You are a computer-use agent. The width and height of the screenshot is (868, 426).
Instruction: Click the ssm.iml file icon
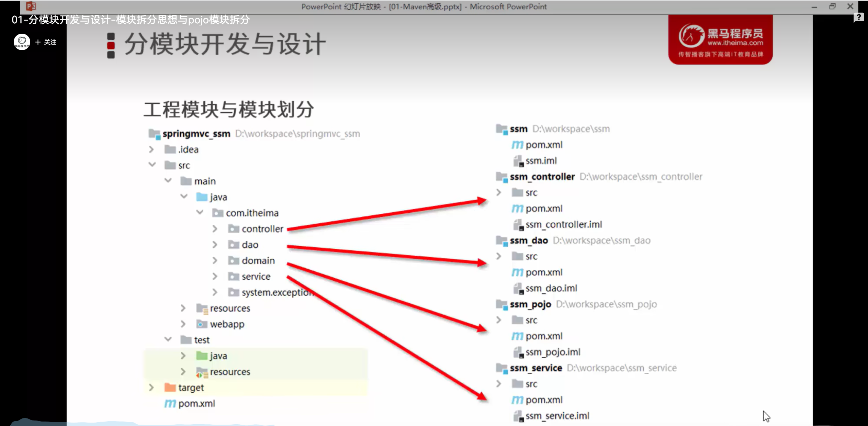coord(518,161)
